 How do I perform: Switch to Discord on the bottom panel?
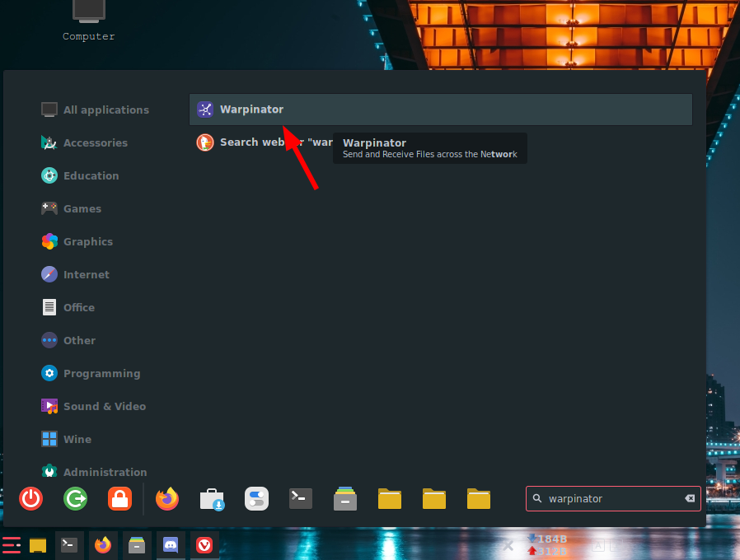click(x=171, y=545)
